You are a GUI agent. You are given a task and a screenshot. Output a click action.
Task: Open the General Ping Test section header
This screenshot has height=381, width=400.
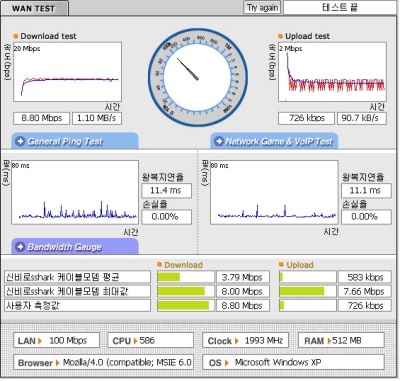click(75, 141)
